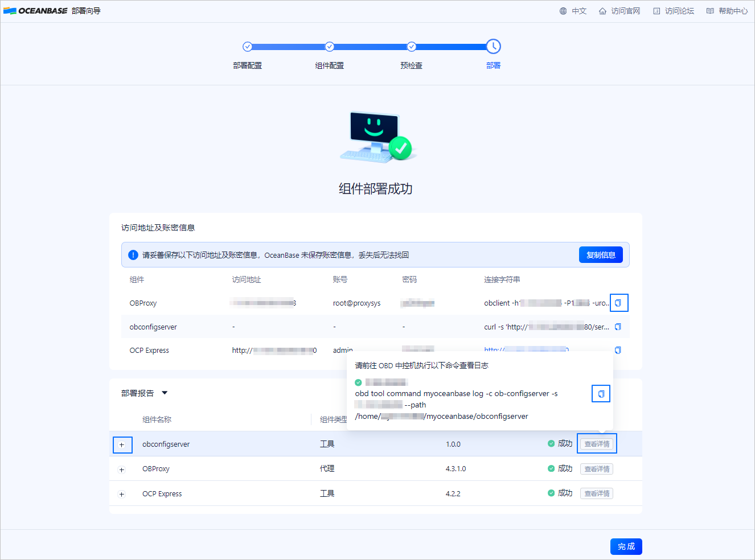This screenshot has height=560, width=755.
Task: Click the 预检查 step label
Action: [x=411, y=65]
